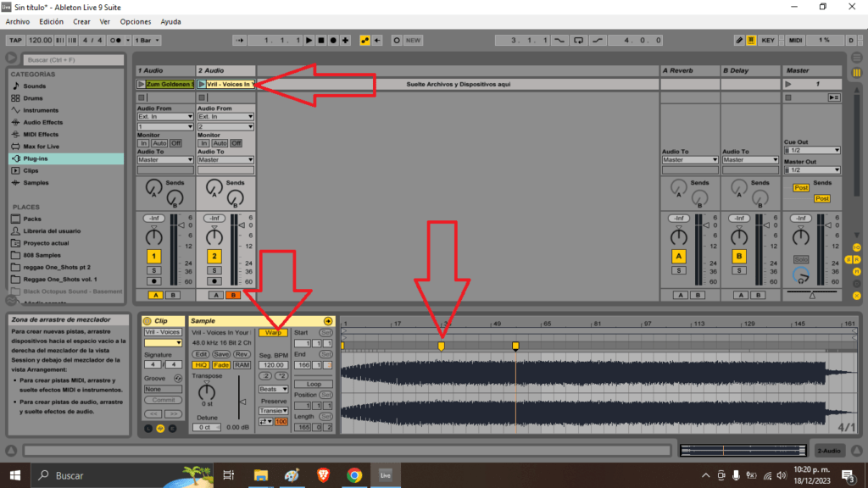Toggle the Punch-Out switch
The height and width of the screenshot is (488, 868).
pyautogui.click(x=598, y=41)
